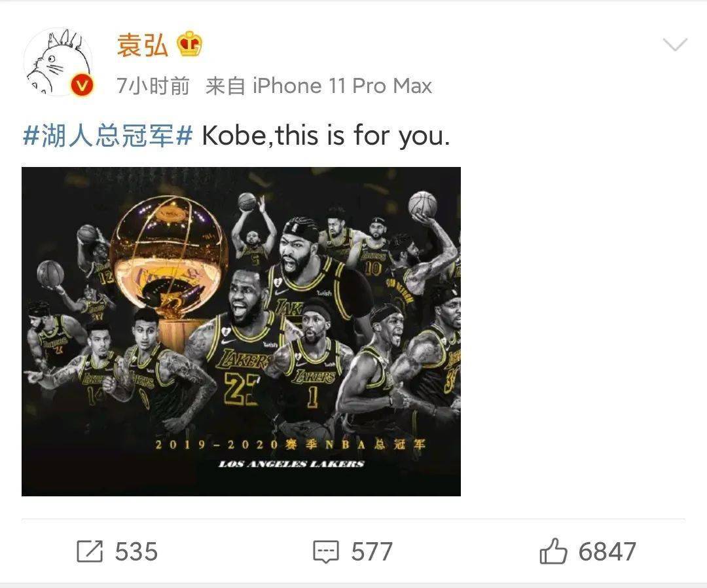Screen dimensions: 707x588
Task: Tap the 7小时前 post timestamp
Action: point(153,86)
